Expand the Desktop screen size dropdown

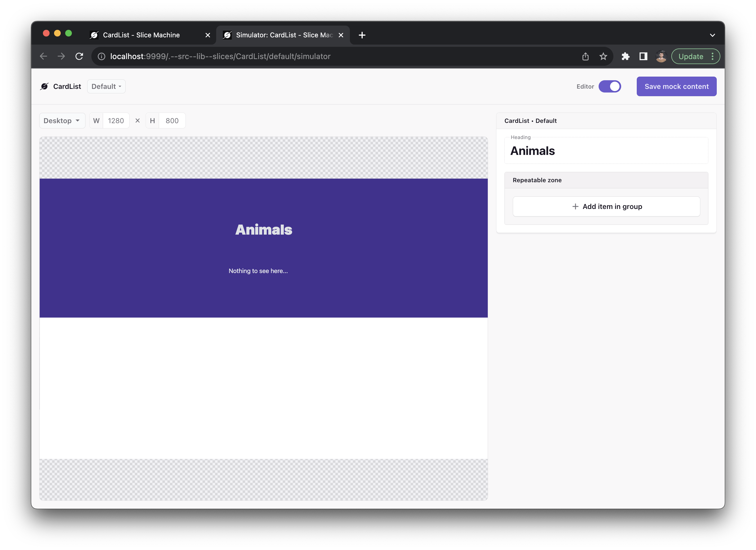[x=62, y=121]
